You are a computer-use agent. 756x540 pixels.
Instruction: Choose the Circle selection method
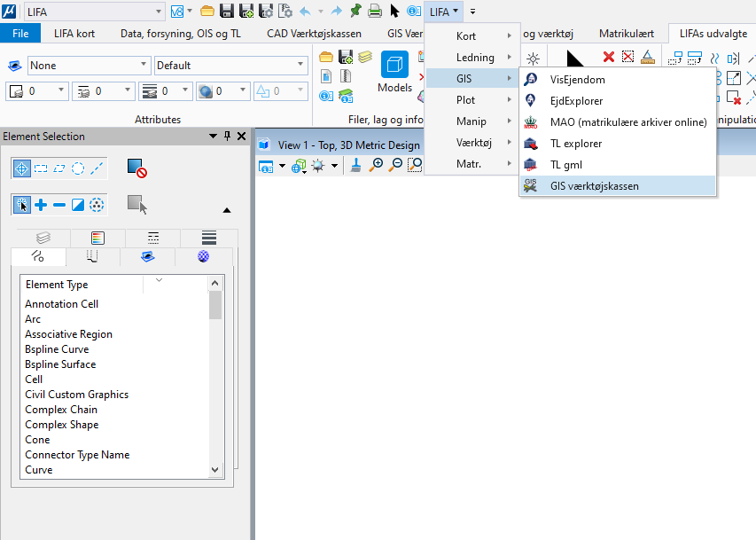[x=78, y=168]
